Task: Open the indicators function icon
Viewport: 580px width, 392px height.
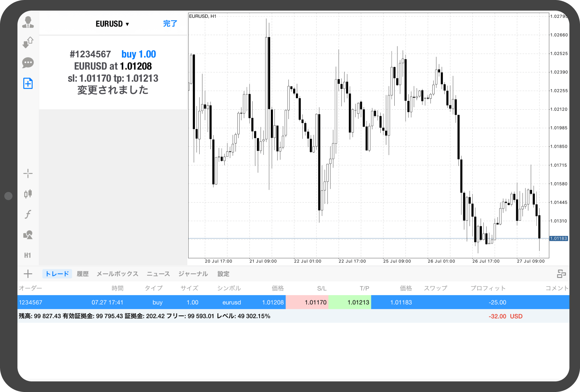Action: tap(28, 214)
